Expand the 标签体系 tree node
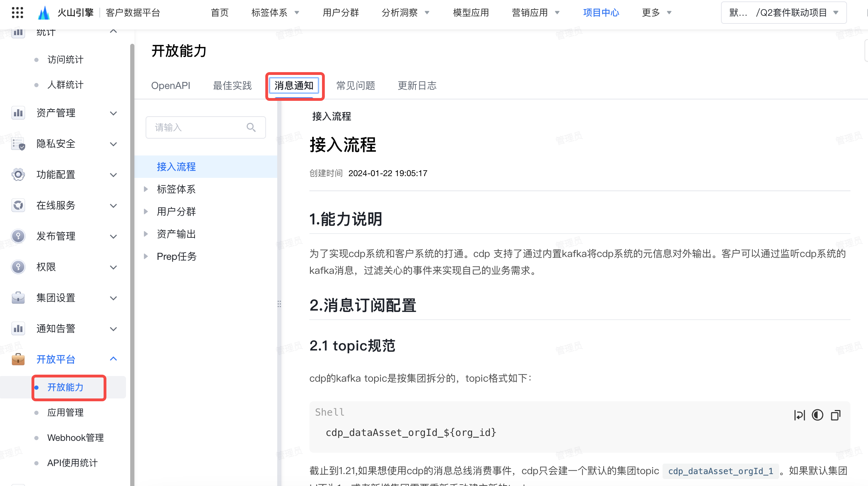 (146, 189)
